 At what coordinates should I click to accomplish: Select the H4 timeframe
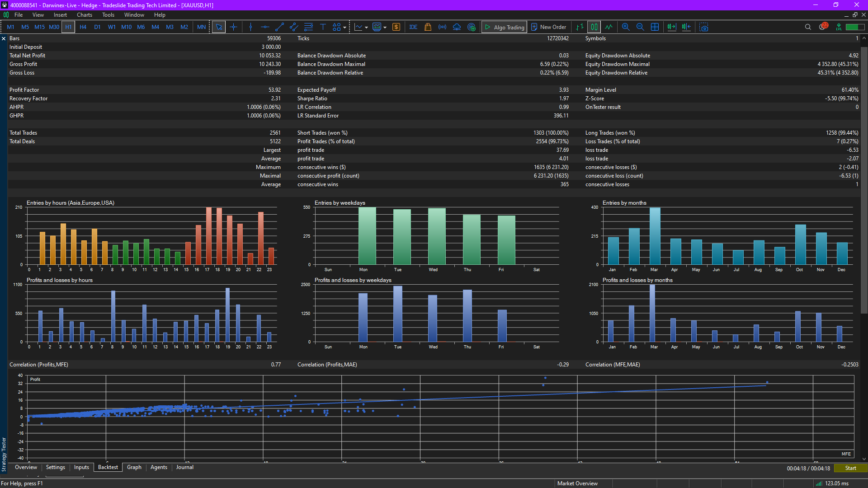83,27
